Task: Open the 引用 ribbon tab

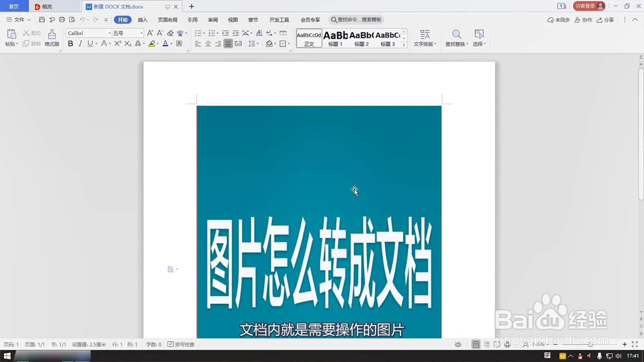Action: click(x=192, y=20)
